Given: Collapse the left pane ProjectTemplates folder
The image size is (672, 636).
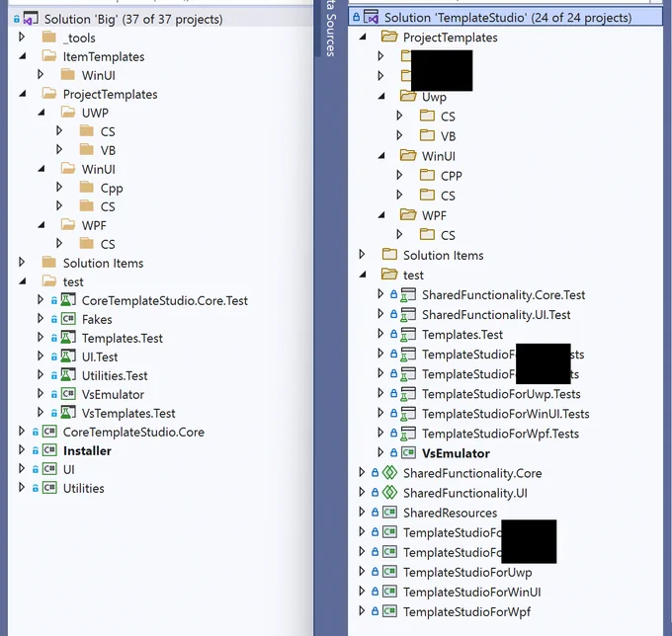Looking at the screenshot, I should pyautogui.click(x=23, y=94).
